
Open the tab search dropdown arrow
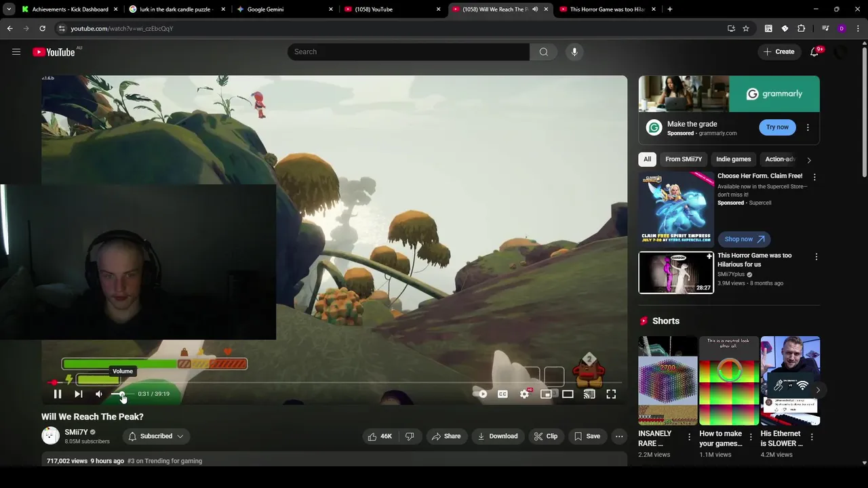9,9
